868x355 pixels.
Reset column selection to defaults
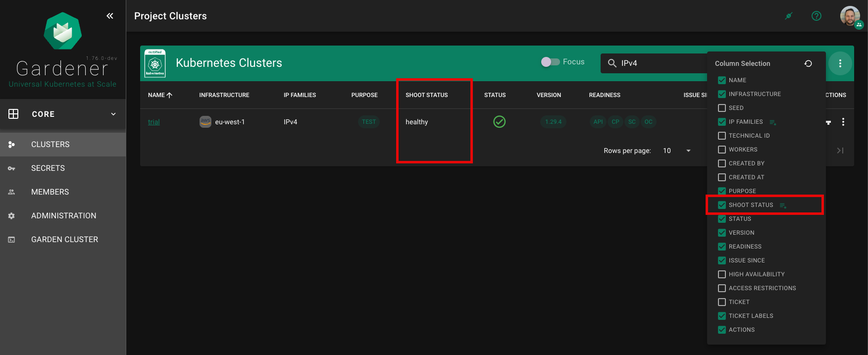808,63
